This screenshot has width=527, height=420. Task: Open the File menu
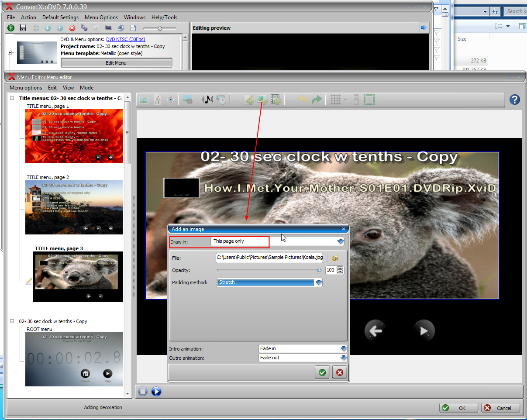tap(11, 17)
